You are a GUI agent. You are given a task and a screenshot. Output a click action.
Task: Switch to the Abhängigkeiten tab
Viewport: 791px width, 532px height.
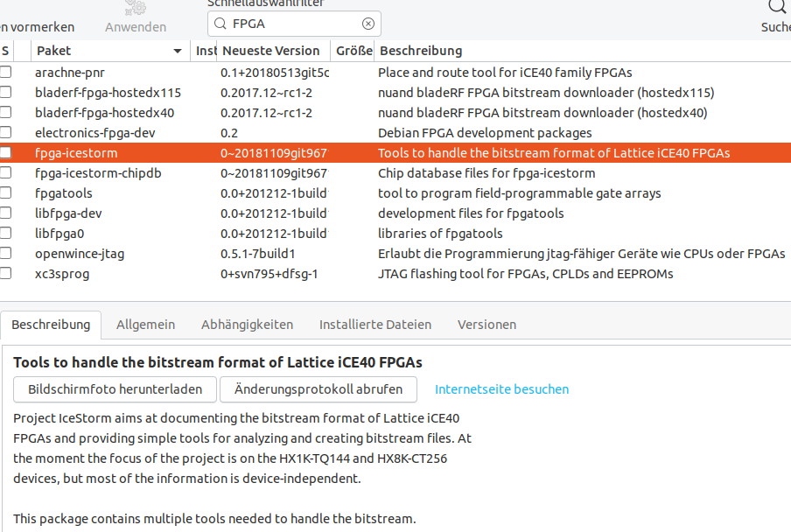click(x=247, y=325)
